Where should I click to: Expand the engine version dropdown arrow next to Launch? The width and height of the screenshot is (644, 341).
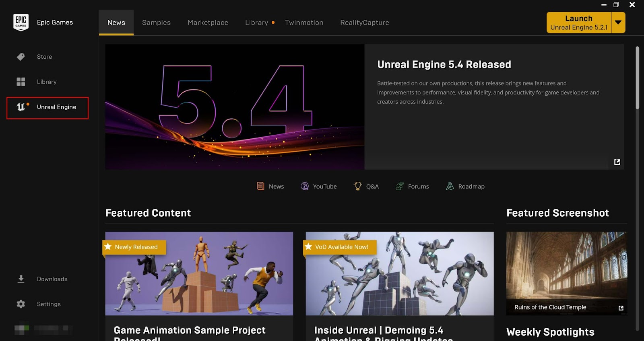point(618,23)
